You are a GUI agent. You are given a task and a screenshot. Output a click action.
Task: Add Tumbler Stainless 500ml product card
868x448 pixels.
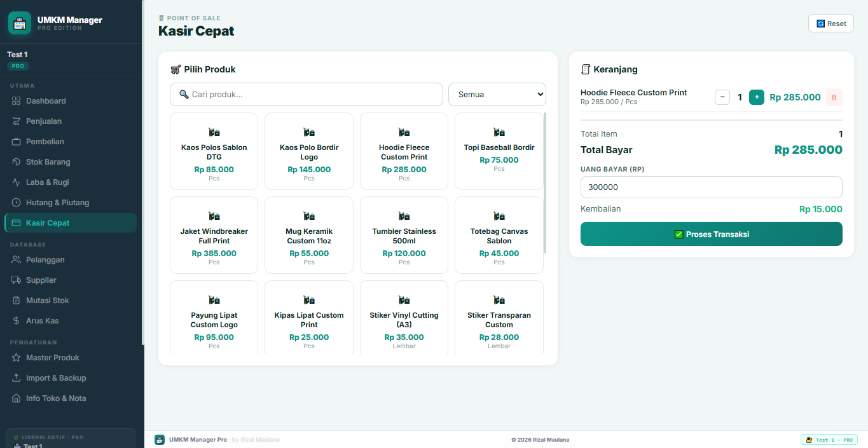pos(404,235)
